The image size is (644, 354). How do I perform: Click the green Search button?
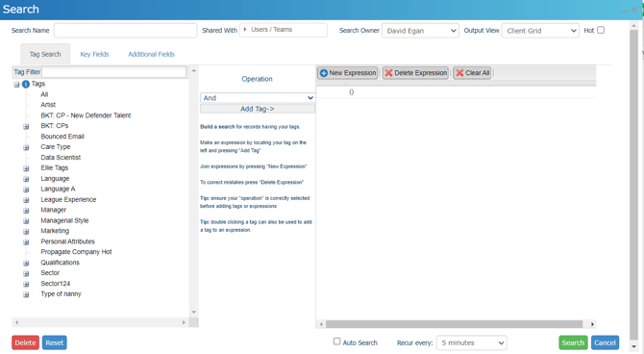(x=573, y=342)
